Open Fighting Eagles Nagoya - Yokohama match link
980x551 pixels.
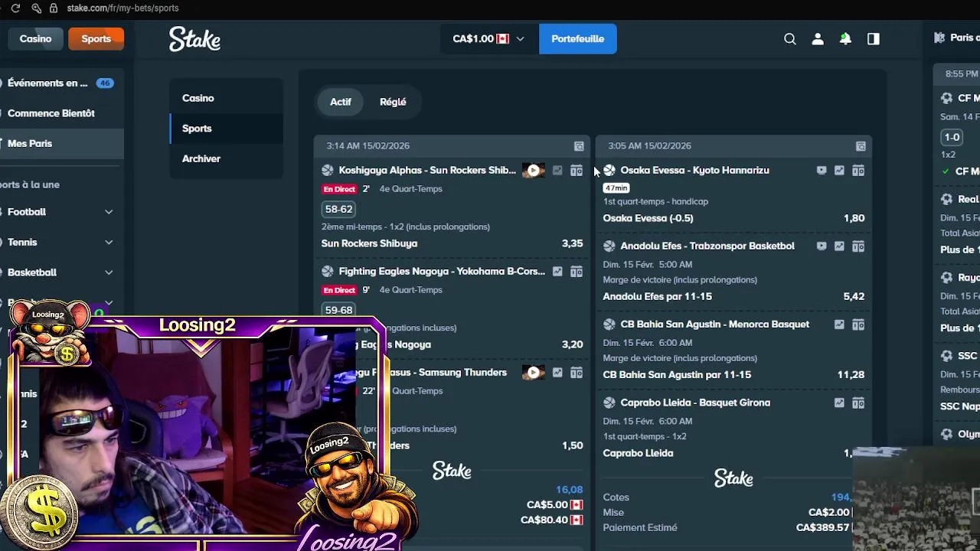coord(442,272)
